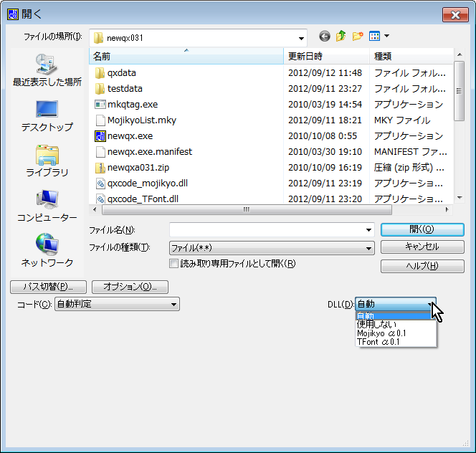Select newqx.exe.manifest file icon

point(100,152)
